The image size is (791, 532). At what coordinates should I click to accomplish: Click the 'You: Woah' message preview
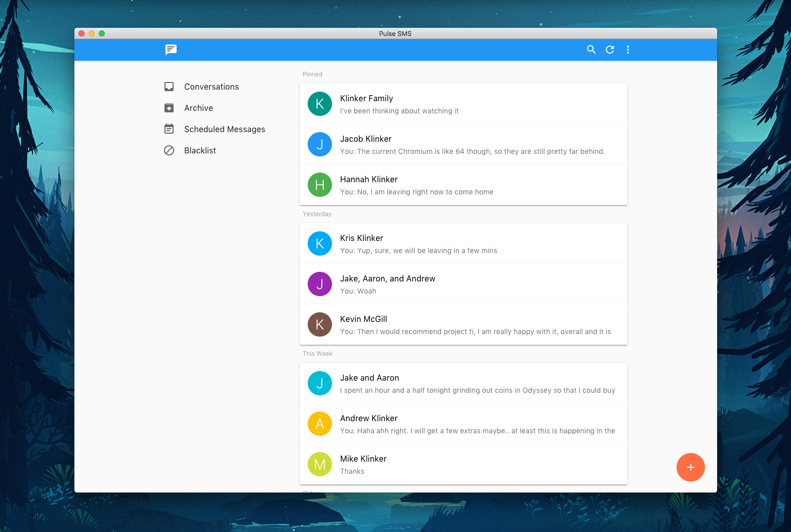tap(358, 291)
